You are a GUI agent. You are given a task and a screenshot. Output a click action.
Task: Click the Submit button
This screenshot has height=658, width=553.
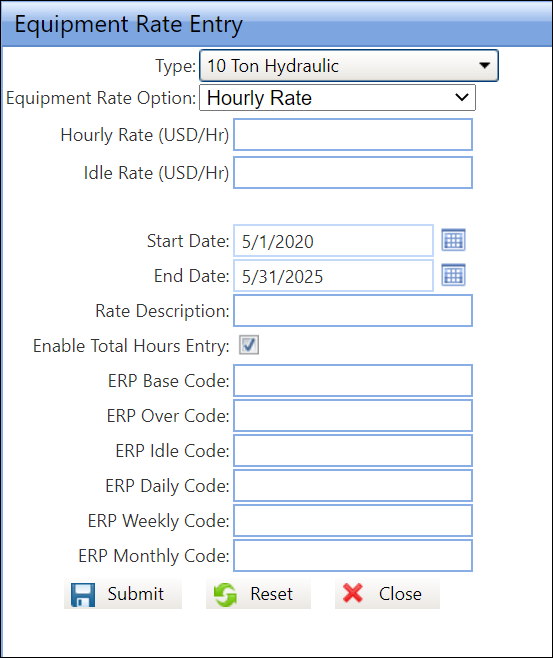[x=123, y=594]
